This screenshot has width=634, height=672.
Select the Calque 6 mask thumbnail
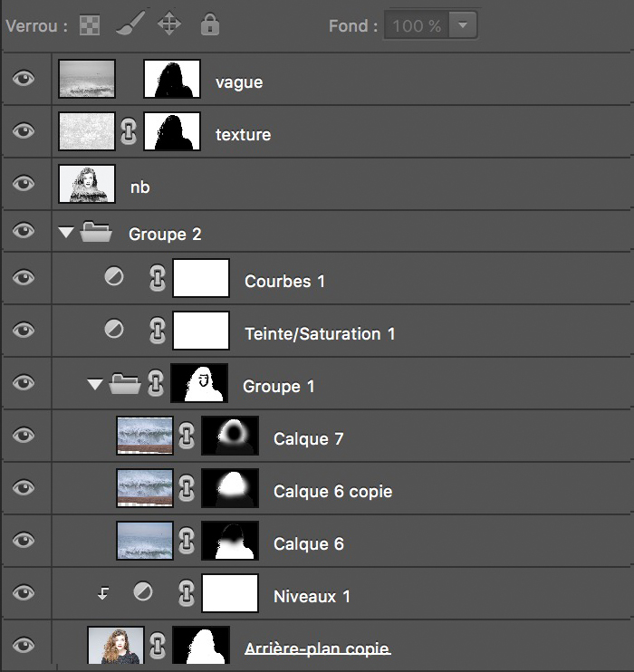(x=230, y=541)
